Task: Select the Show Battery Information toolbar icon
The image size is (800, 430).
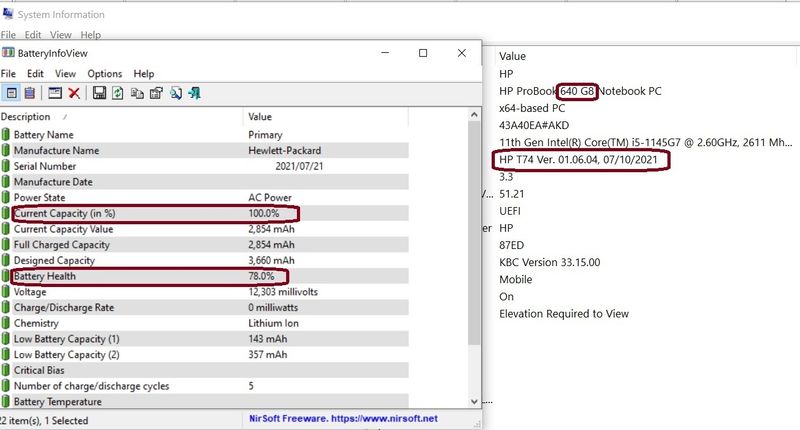Action: click(x=11, y=93)
